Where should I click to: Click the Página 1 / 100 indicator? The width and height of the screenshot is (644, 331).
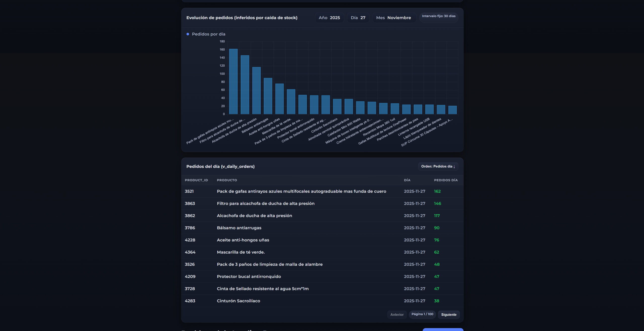tap(422, 314)
